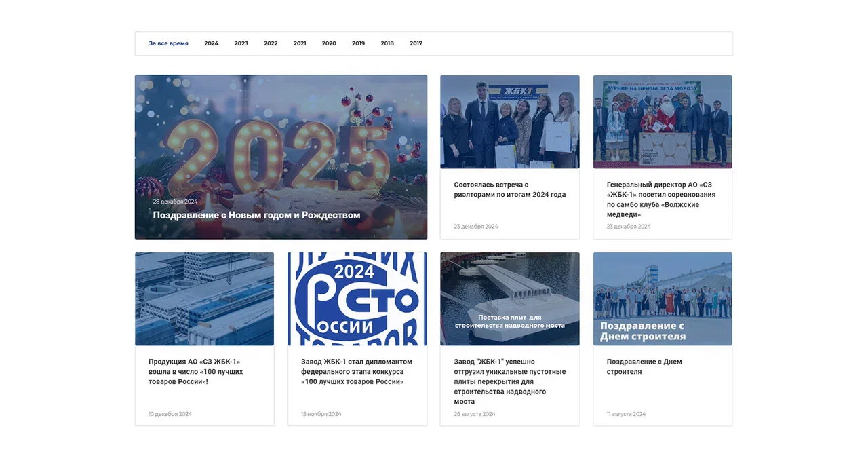Click date under the realtors meeting article
Image resolution: width=868 pixels, height=458 pixels.
click(x=476, y=227)
